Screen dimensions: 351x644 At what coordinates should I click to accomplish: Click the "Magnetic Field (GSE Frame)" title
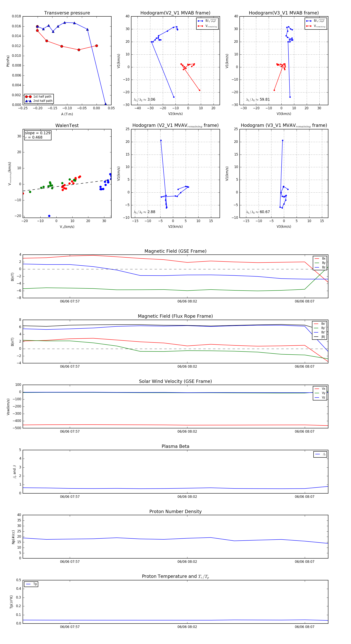(175, 251)
